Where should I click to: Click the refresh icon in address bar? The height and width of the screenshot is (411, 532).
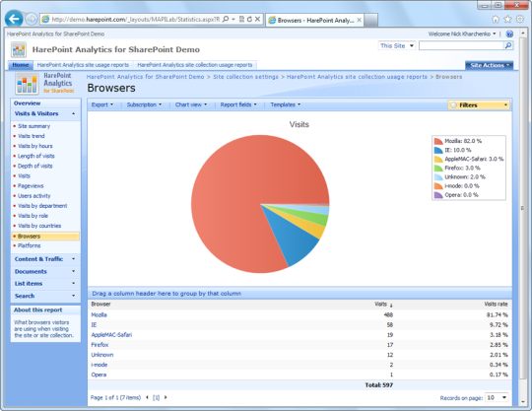pyautogui.click(x=249, y=20)
